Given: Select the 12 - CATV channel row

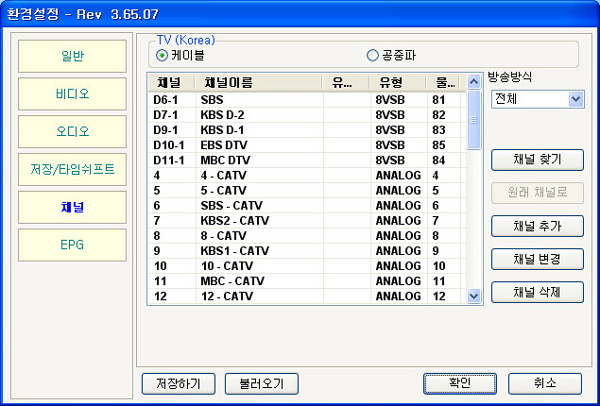Looking at the screenshot, I should coord(307,296).
